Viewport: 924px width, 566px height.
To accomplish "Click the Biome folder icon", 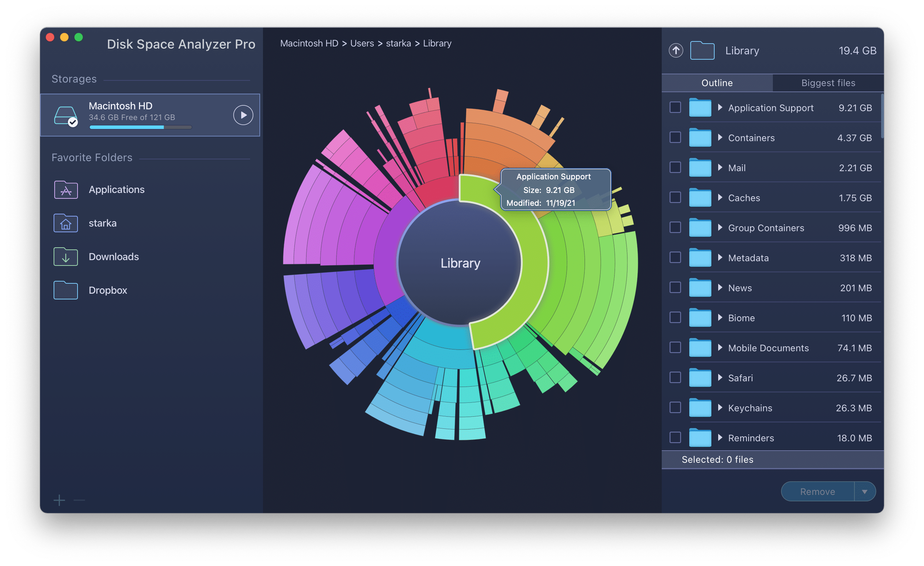I will tap(700, 318).
